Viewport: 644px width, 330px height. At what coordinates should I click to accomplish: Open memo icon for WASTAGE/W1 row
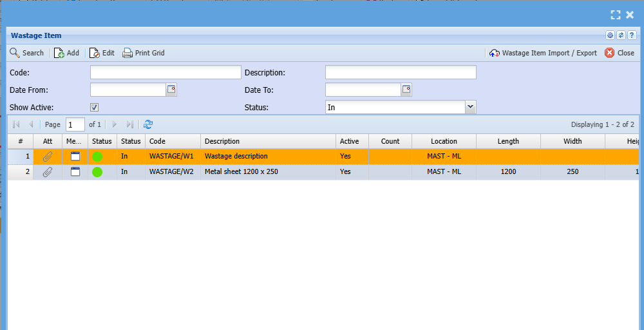click(75, 156)
